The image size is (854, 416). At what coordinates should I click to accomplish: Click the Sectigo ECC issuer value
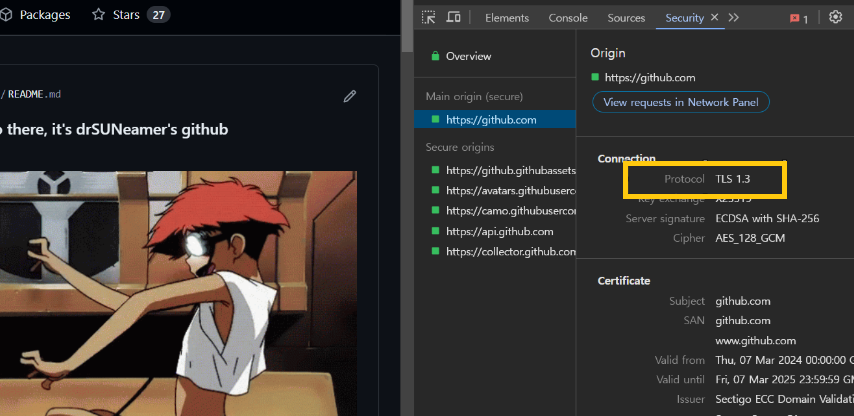(784, 400)
